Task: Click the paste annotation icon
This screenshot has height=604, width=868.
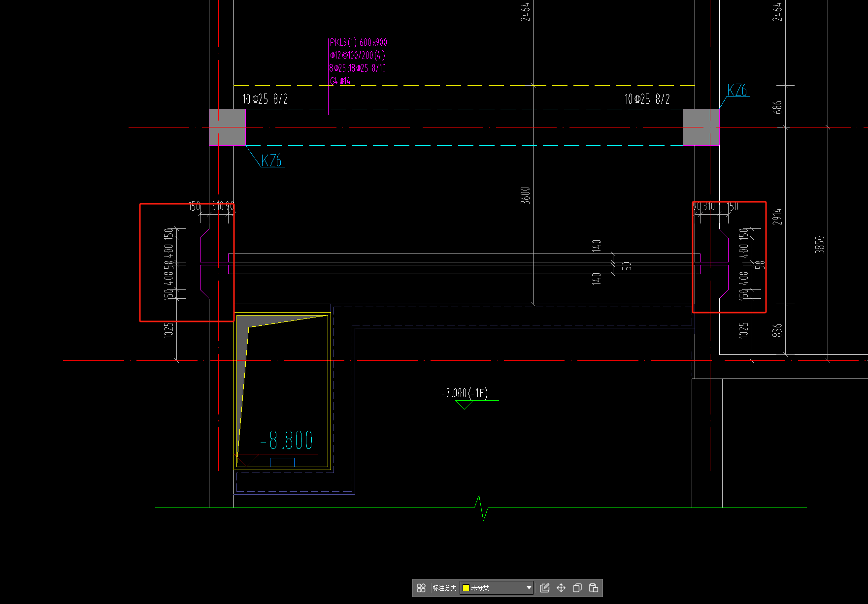Action: click(x=594, y=588)
